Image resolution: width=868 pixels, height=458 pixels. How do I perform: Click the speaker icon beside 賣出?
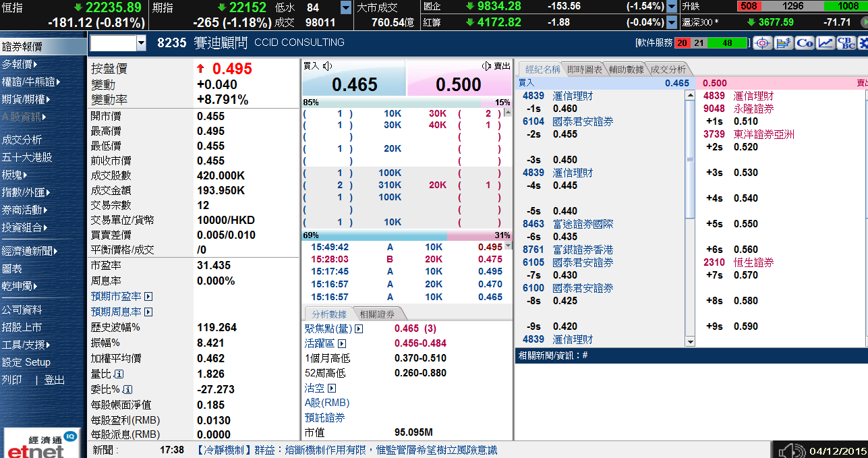point(487,65)
